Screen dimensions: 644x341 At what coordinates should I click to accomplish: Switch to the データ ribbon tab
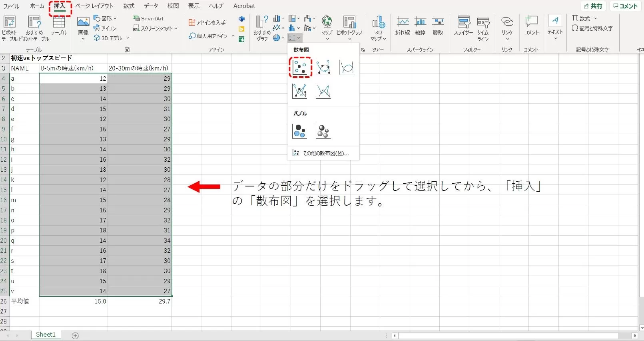coord(151,6)
